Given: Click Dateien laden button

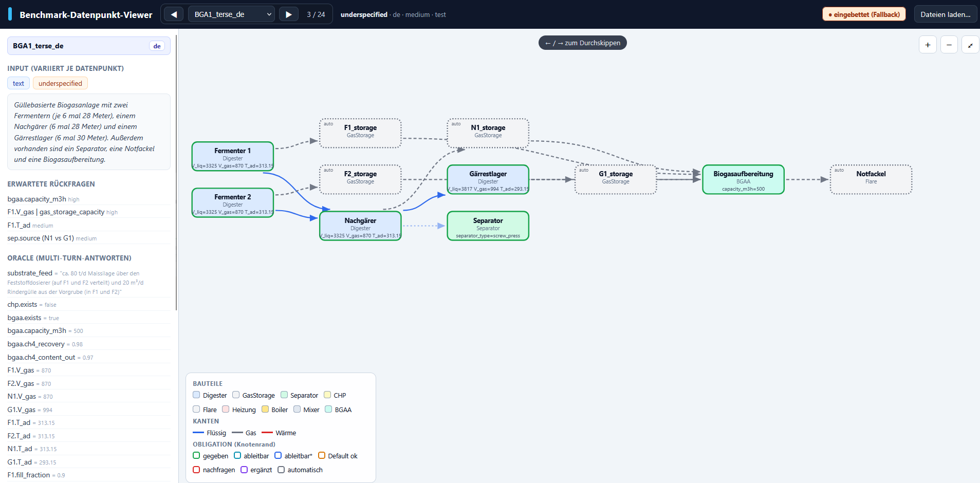Looking at the screenshot, I should click(946, 14).
